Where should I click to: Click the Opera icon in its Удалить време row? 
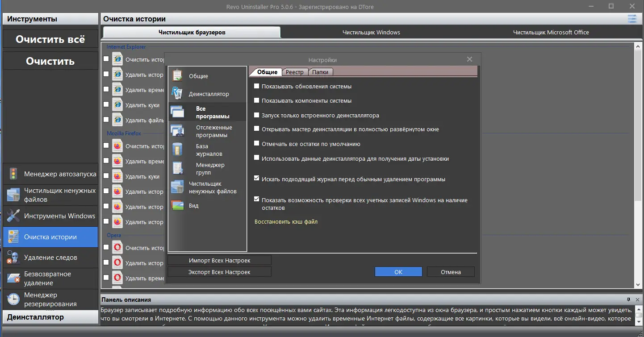(117, 278)
